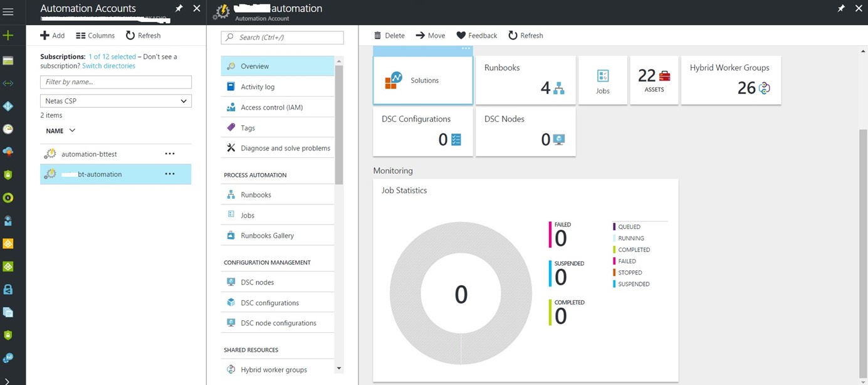868x385 pixels.
Task: Open Hybrid Worker Groups tile showing 26
Action: pyautogui.click(x=731, y=80)
